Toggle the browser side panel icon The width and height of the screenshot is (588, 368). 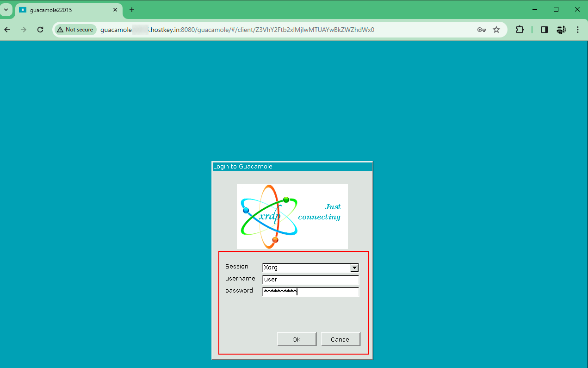click(545, 30)
